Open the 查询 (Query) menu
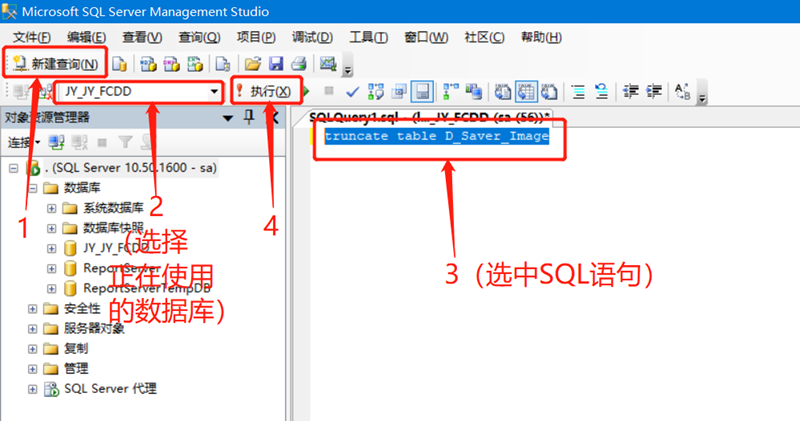The width and height of the screenshot is (800, 421). tap(198, 37)
